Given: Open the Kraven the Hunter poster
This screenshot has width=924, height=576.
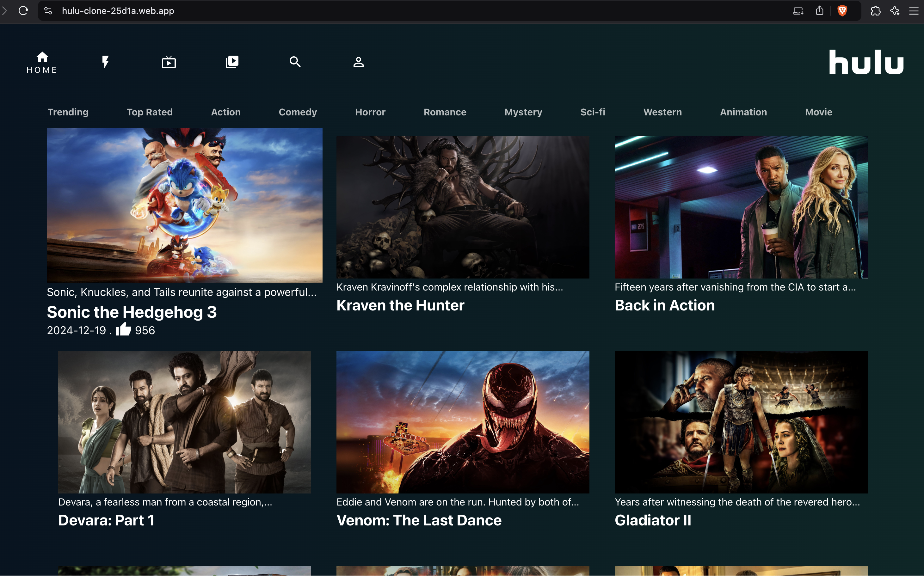Looking at the screenshot, I should [x=463, y=207].
